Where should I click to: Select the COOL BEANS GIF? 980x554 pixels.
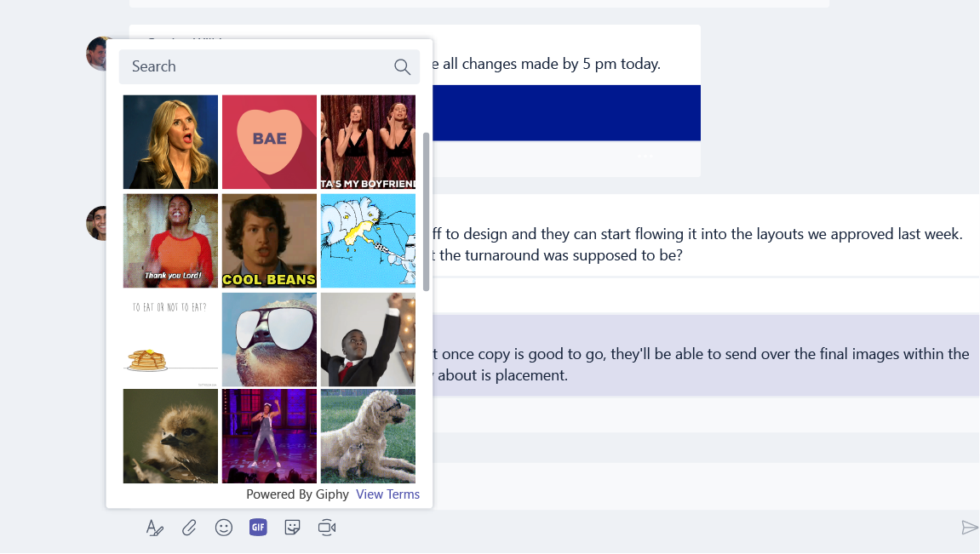pyautogui.click(x=269, y=240)
